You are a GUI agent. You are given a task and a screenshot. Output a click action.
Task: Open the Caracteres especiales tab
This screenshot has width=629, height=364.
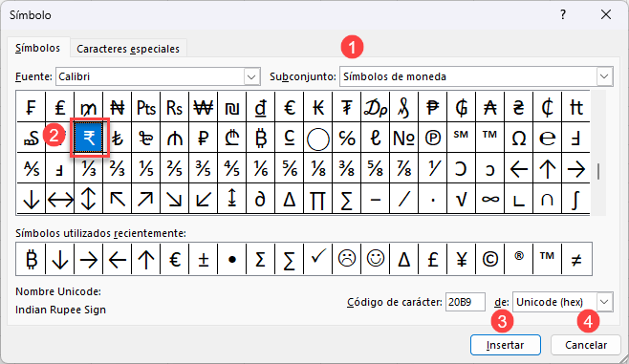coord(128,49)
